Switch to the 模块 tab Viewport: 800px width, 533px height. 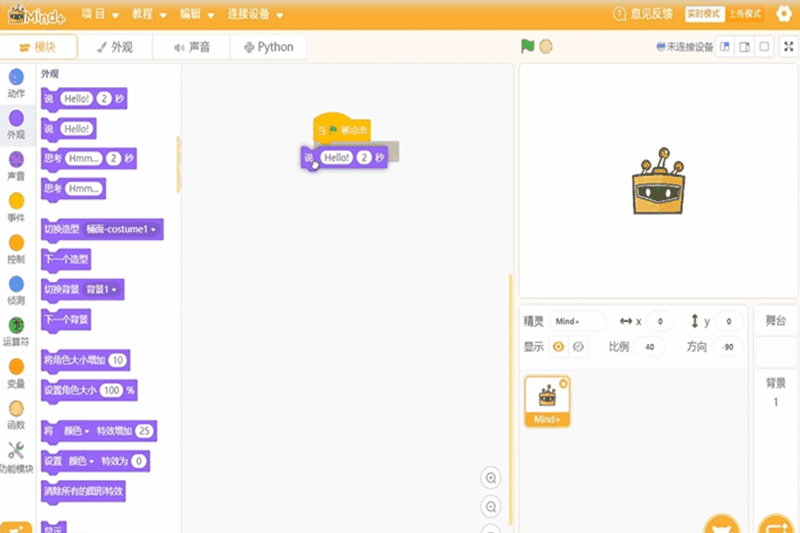click(x=39, y=47)
